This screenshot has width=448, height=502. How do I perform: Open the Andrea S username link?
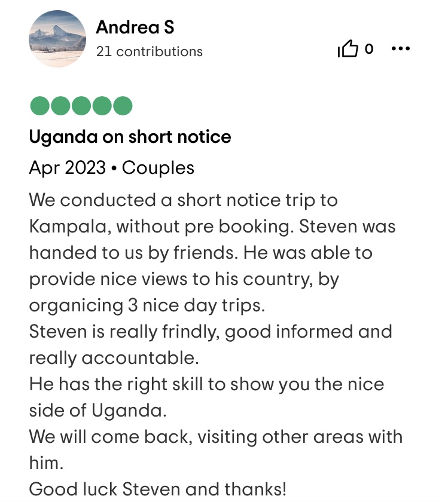[x=135, y=27]
